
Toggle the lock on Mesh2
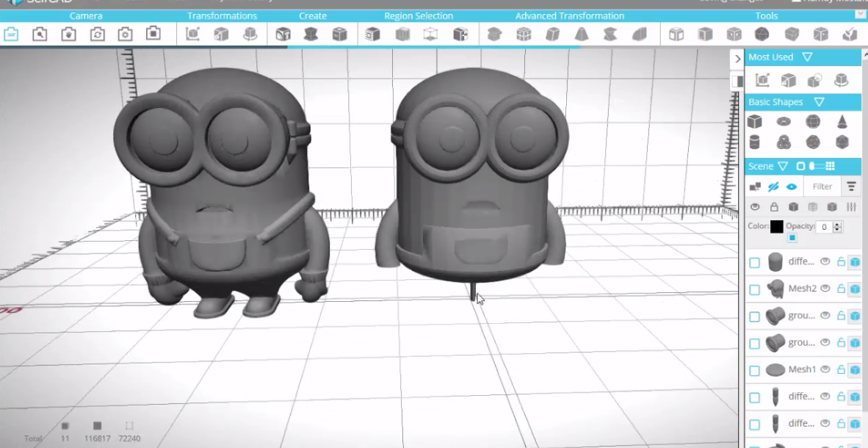click(x=841, y=289)
